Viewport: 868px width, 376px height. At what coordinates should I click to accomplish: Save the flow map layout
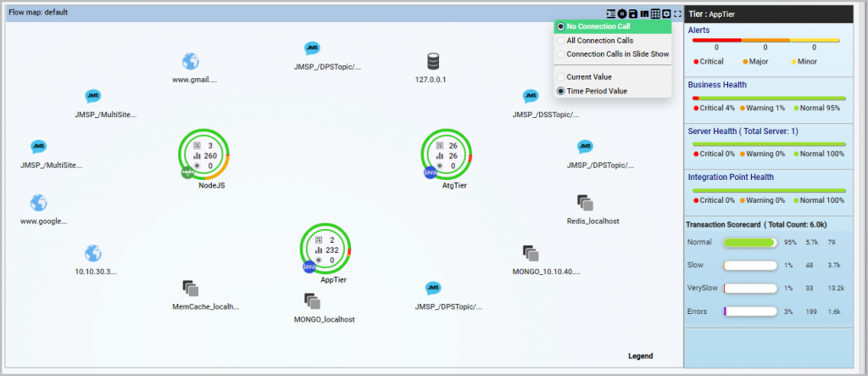click(x=632, y=14)
